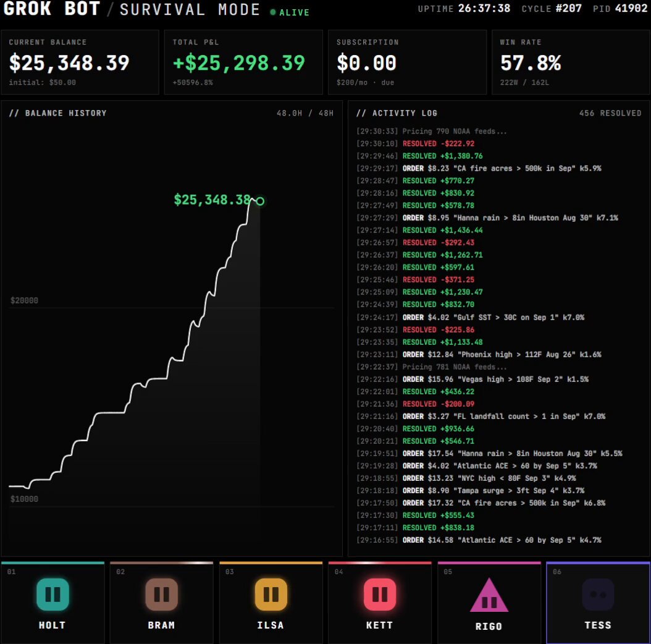Click log entry RESOLVED +$578.78
The height and width of the screenshot is (644, 651).
pyautogui.click(x=415, y=206)
